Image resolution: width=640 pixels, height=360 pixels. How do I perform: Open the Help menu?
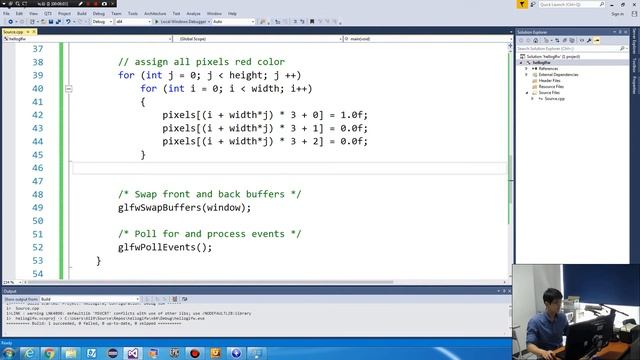[x=232, y=13]
